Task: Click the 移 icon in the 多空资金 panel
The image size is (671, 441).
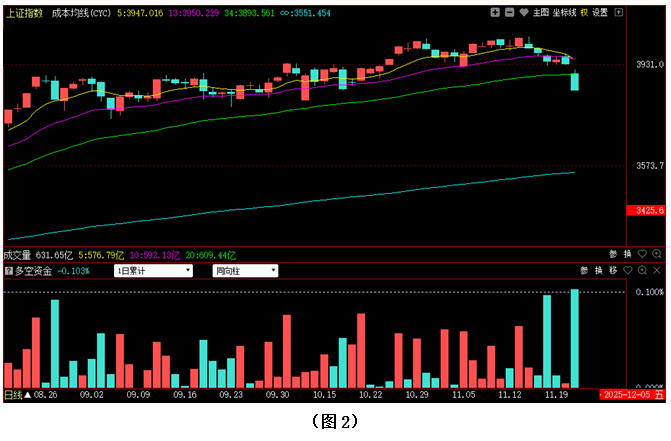Action: (x=614, y=270)
